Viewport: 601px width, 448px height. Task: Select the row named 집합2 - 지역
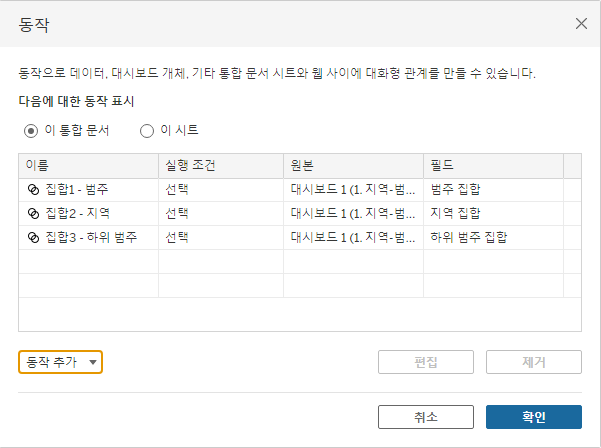pos(300,213)
